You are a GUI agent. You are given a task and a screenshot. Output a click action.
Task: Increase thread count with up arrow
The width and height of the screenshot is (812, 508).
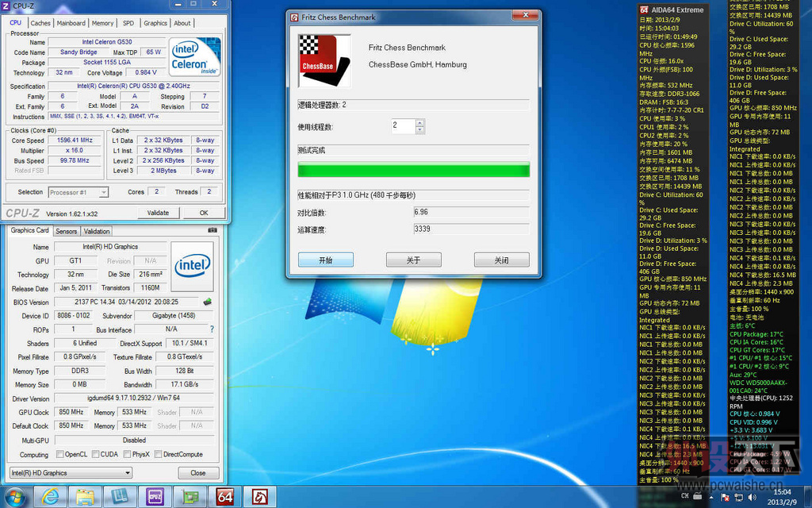pyautogui.click(x=420, y=123)
